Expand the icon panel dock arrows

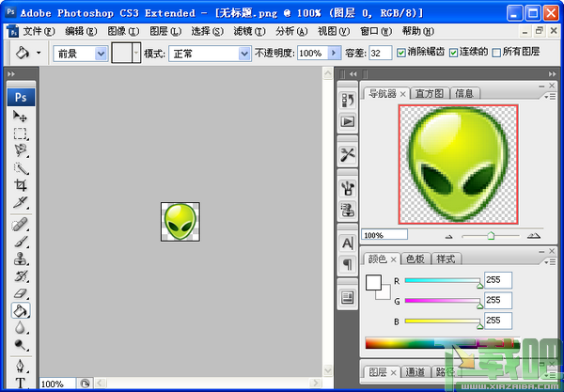pos(353,73)
